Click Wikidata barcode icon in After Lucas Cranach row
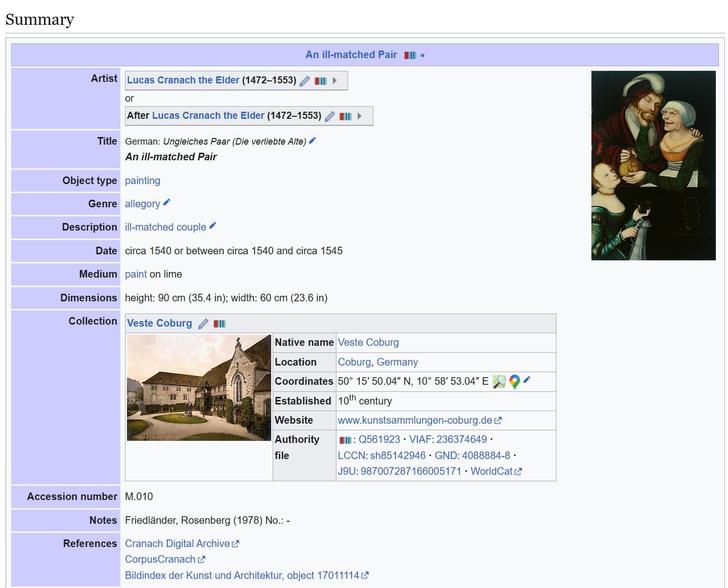 point(345,116)
